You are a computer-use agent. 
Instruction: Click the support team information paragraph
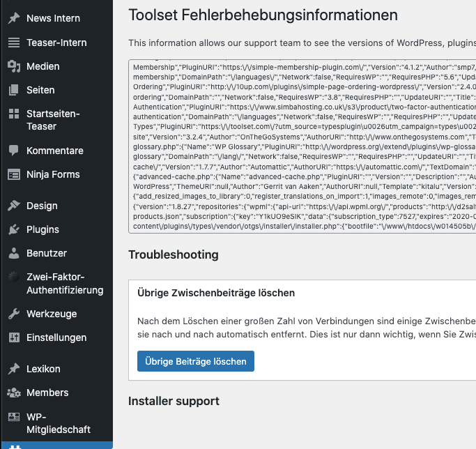pyautogui.click(x=302, y=43)
